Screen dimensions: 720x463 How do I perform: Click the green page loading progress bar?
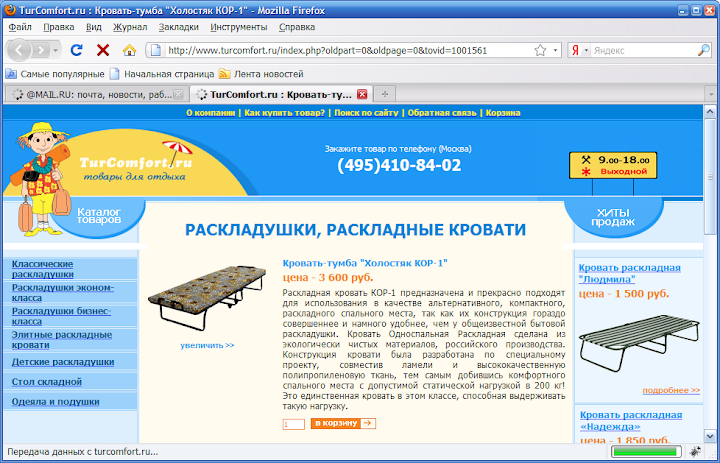click(x=647, y=451)
